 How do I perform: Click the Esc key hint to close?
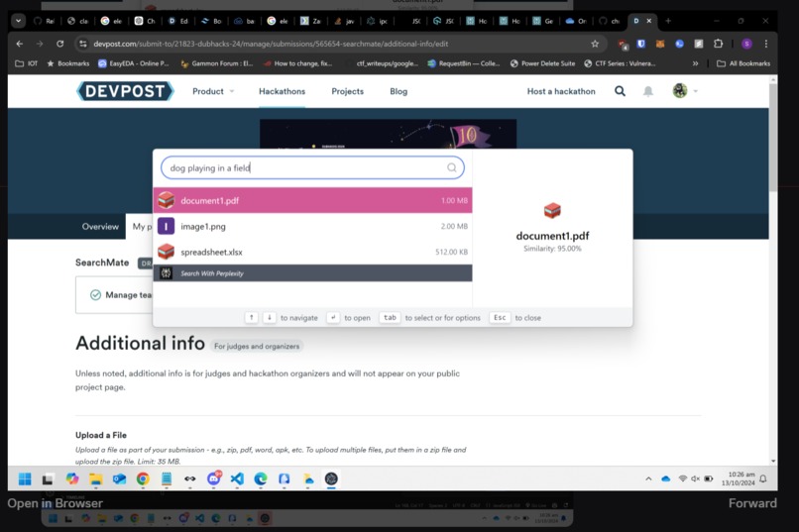500,317
